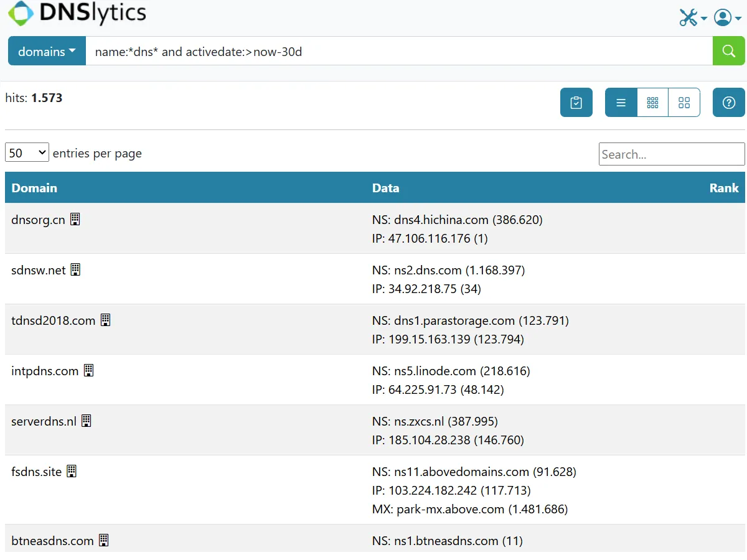Click building icon next to intpdns.com
The height and width of the screenshot is (560, 747).
(x=89, y=370)
